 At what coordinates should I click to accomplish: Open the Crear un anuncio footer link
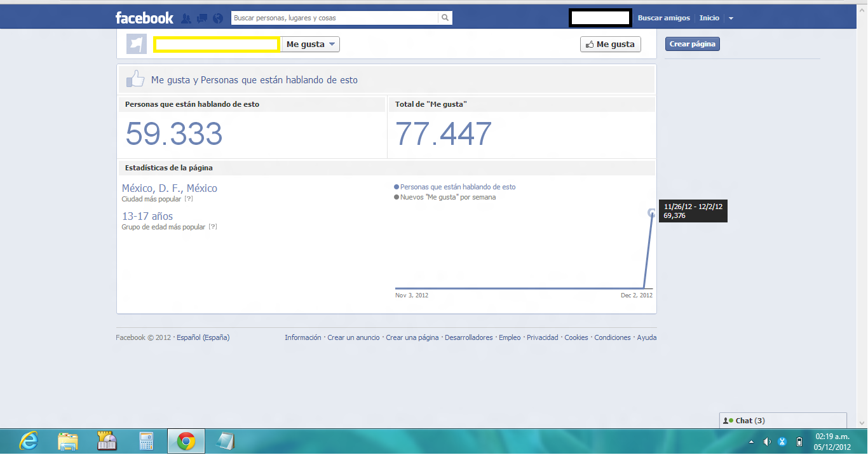353,337
